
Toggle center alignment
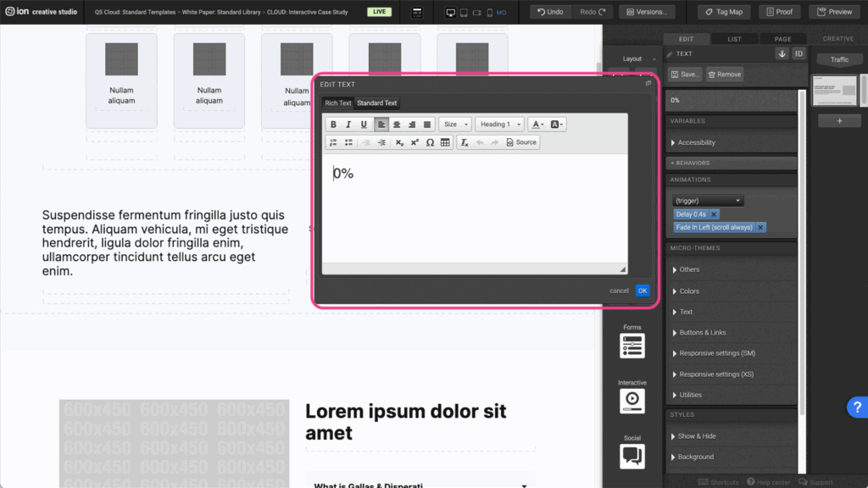397,125
